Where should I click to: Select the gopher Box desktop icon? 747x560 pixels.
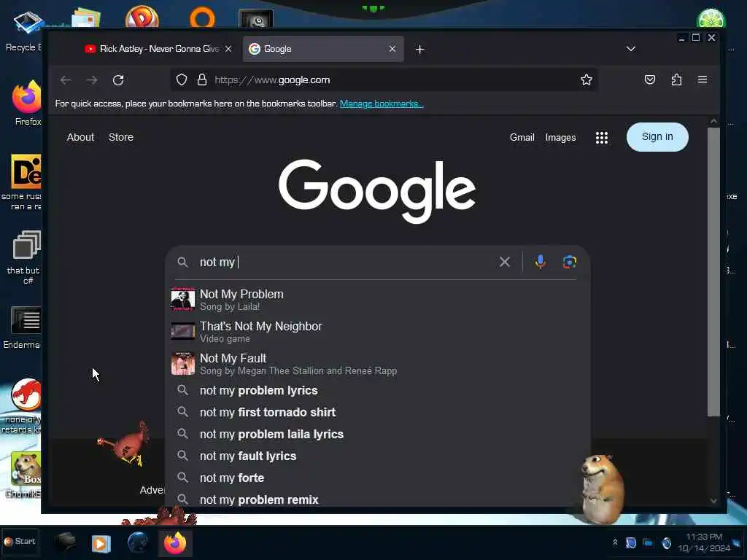[x=25, y=475]
